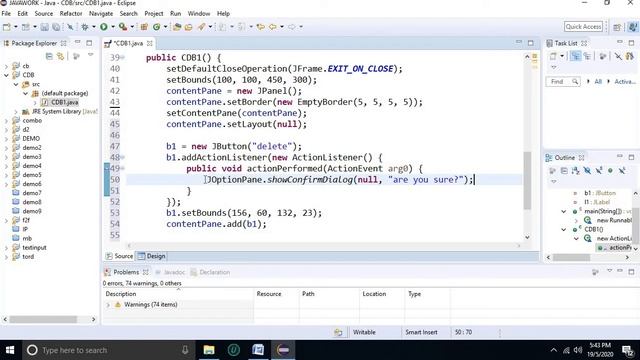Click the Save icon in toolbar
Viewport: 640px width, 360px height.
pos(44,27)
